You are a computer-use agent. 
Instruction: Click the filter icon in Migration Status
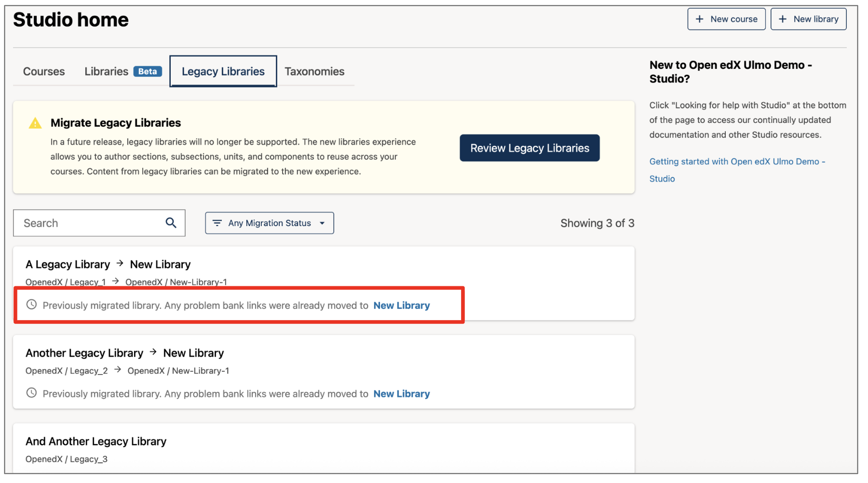tap(217, 223)
